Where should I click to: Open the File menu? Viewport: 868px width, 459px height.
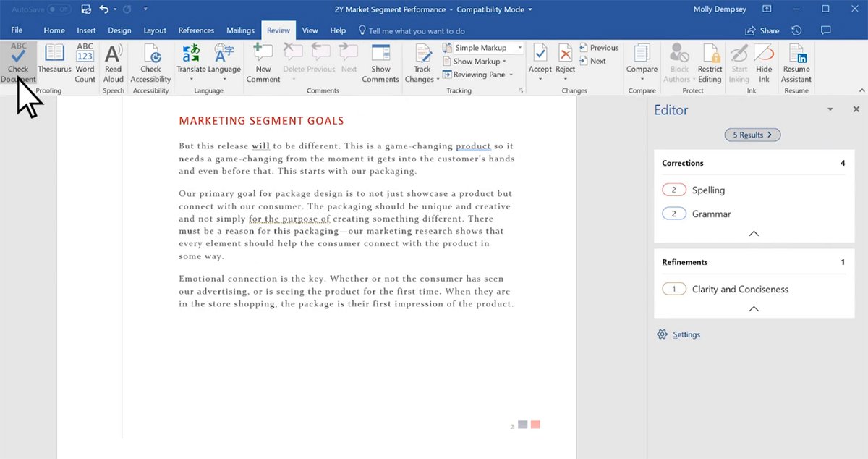(x=17, y=30)
